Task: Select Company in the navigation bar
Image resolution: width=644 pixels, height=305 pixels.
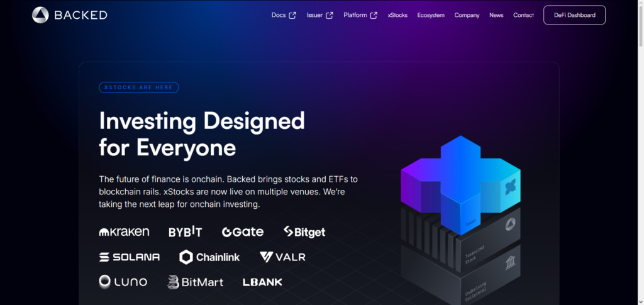Action: [467, 15]
